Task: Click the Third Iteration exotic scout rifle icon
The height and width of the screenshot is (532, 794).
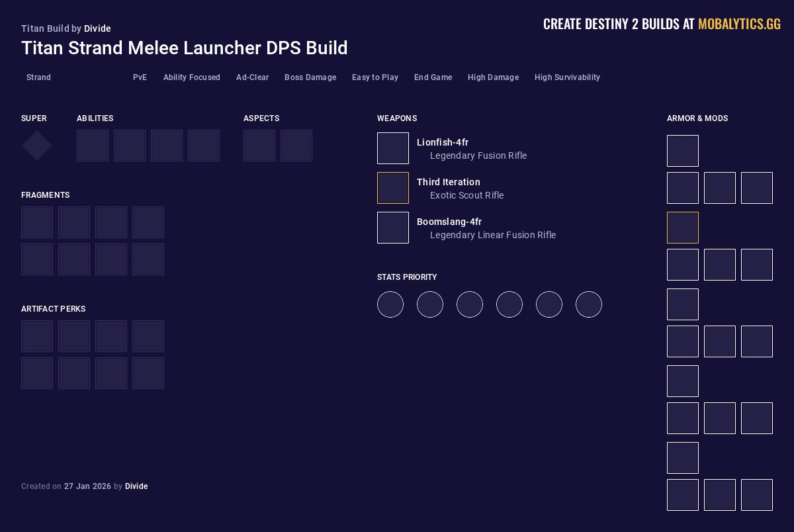Action: (x=393, y=188)
